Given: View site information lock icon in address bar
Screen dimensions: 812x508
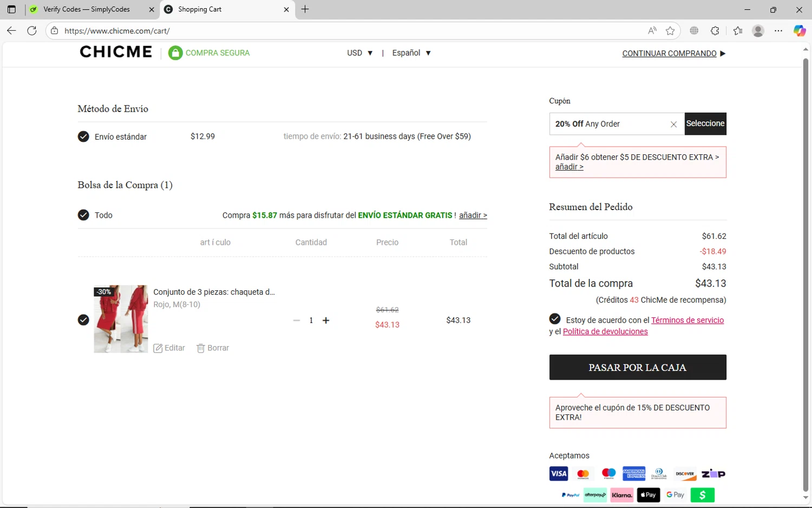Looking at the screenshot, I should 54,31.
